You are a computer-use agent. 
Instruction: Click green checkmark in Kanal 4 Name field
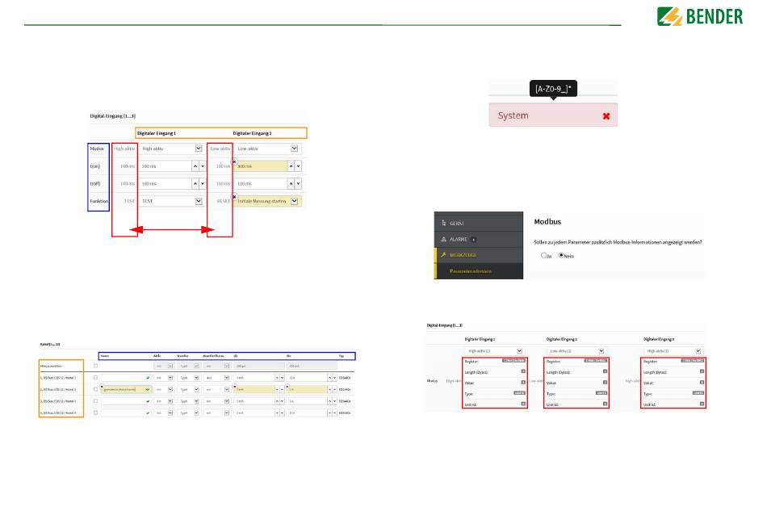pos(148,413)
